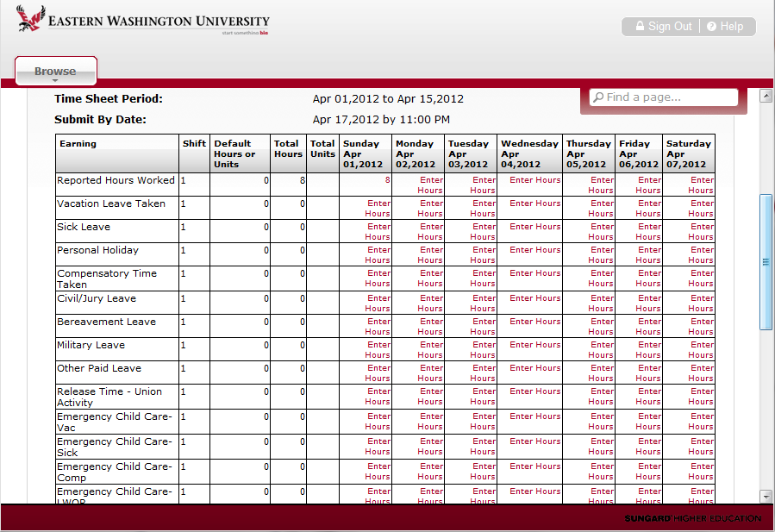The width and height of the screenshot is (775, 532).
Task: Click the scrollbar up arrow
Action: (766, 96)
